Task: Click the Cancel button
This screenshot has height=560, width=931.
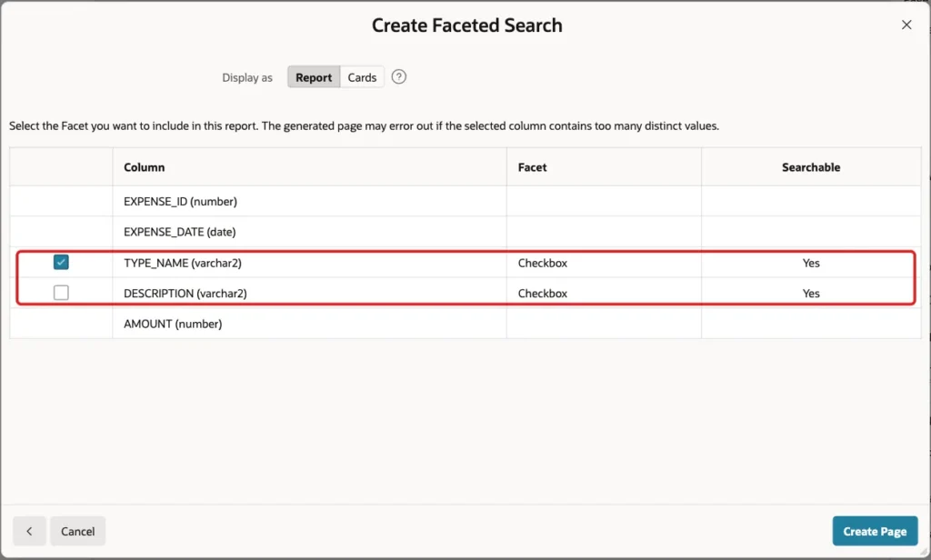Action: [78, 531]
